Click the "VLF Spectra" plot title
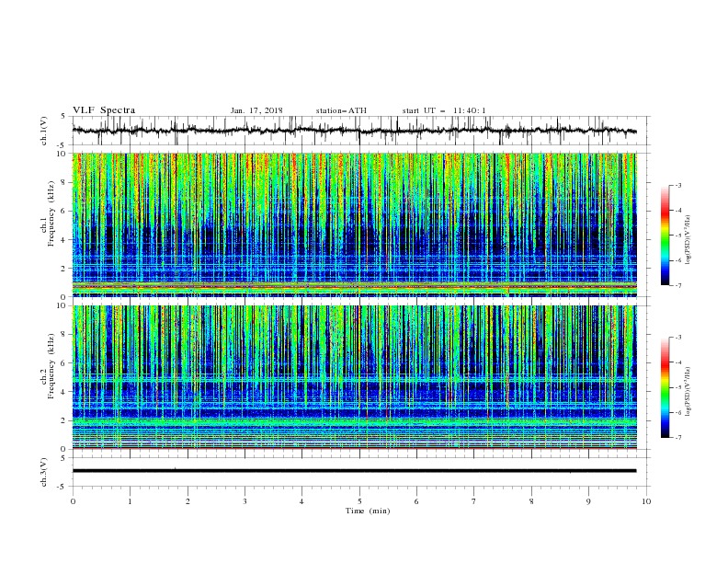The image size is (728, 563). [x=104, y=110]
